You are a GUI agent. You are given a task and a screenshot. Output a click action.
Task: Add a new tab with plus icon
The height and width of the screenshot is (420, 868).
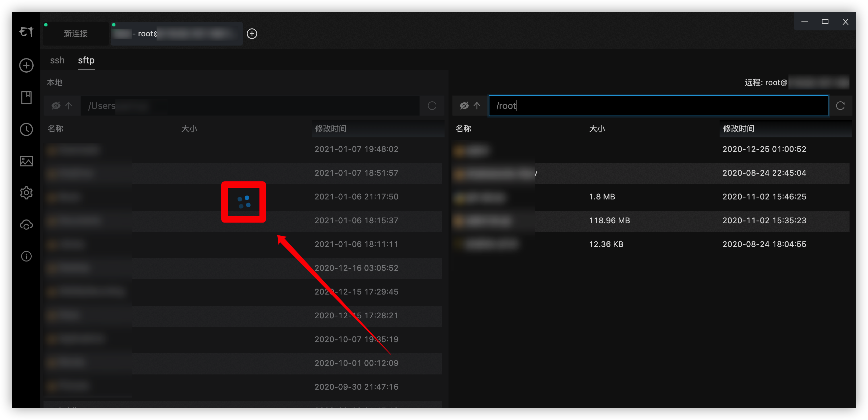pyautogui.click(x=252, y=34)
